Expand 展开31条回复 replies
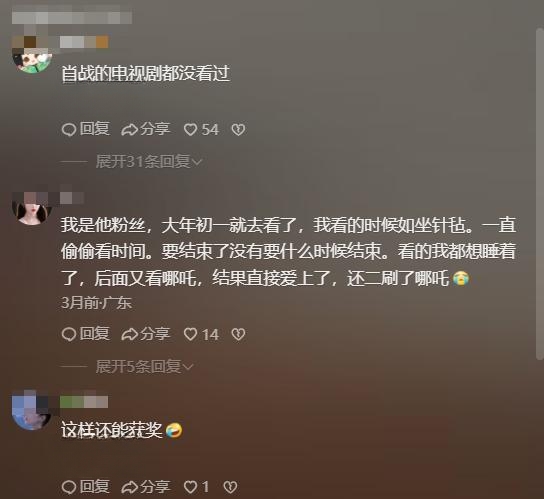The image size is (544, 499). tap(148, 162)
